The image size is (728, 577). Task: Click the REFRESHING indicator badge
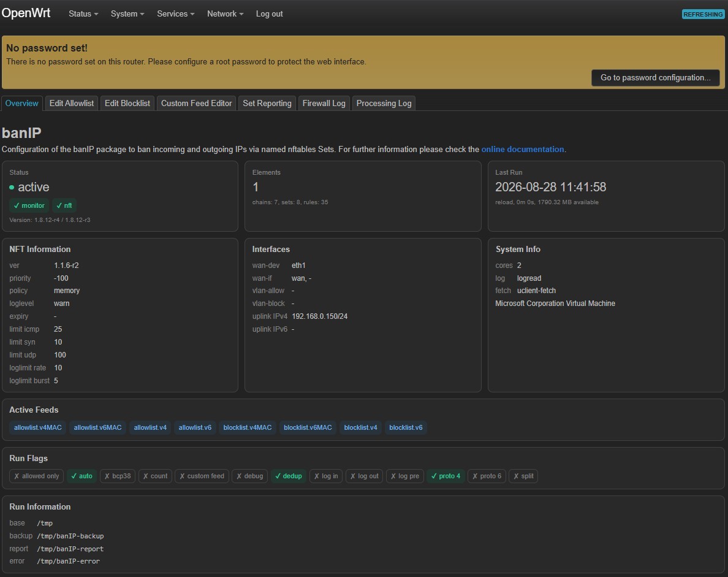(703, 14)
